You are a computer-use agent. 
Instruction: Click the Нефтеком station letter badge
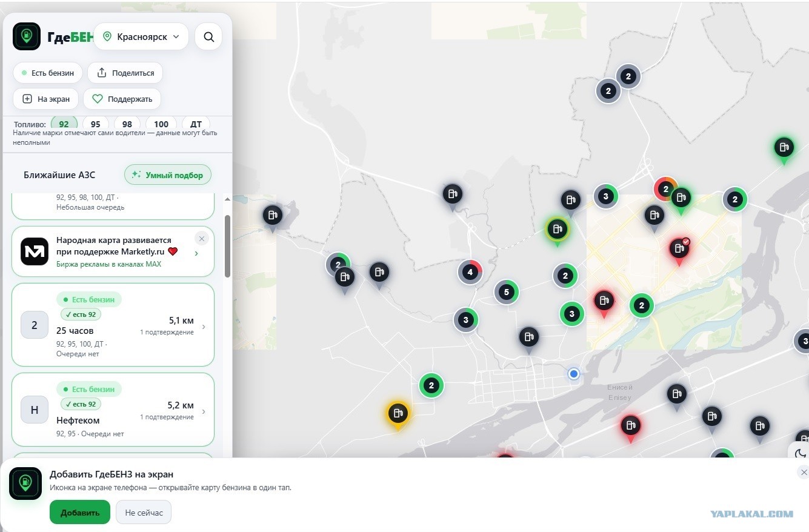[35, 410]
